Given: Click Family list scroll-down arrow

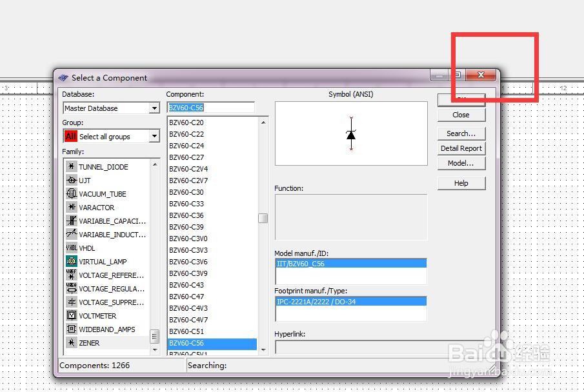Looking at the screenshot, I should point(155,350).
